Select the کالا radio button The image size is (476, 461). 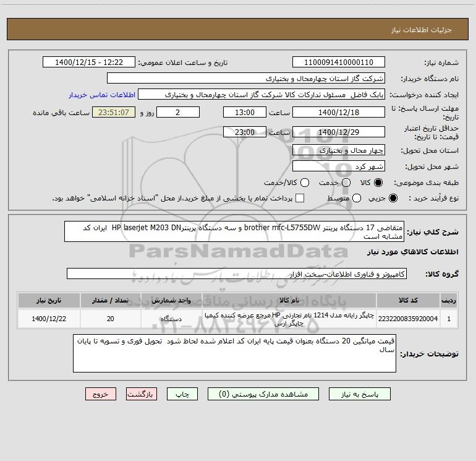pos(378,183)
